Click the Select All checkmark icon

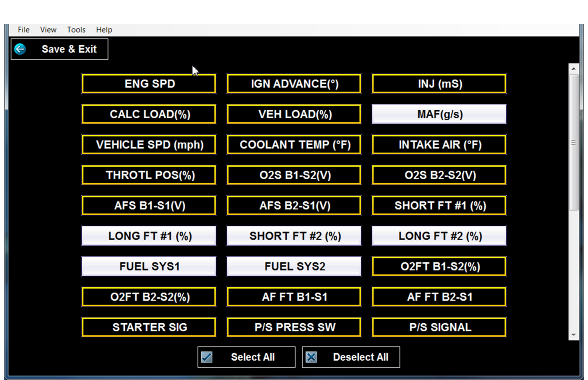[207, 357]
